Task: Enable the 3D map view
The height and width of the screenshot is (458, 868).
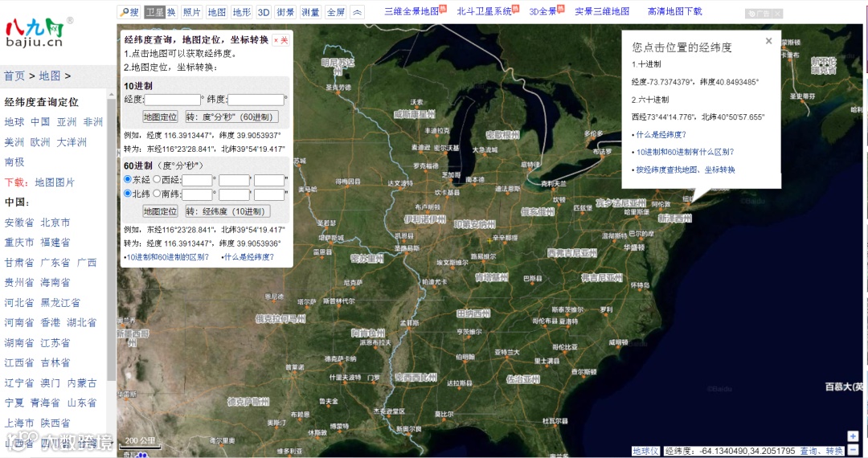Action: click(x=264, y=11)
